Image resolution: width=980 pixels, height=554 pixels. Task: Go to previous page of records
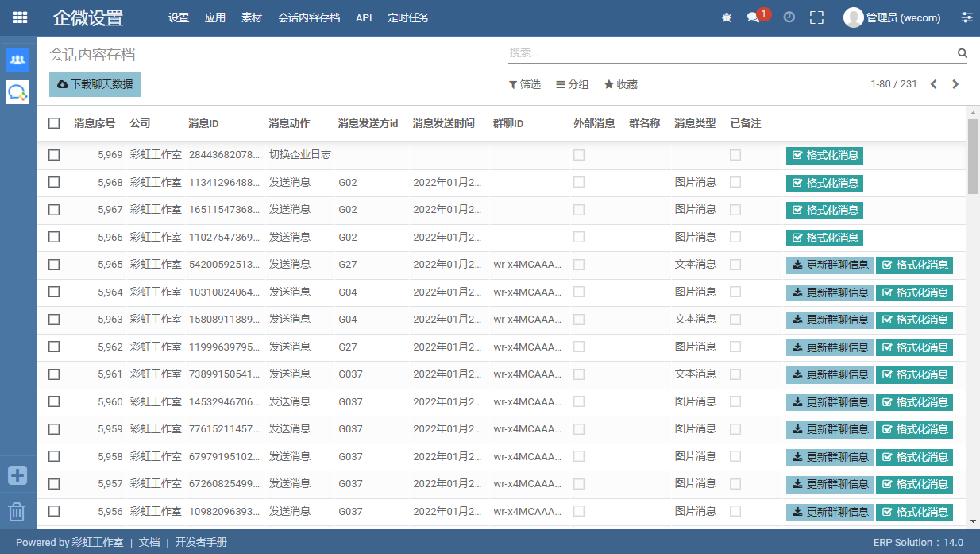(934, 84)
